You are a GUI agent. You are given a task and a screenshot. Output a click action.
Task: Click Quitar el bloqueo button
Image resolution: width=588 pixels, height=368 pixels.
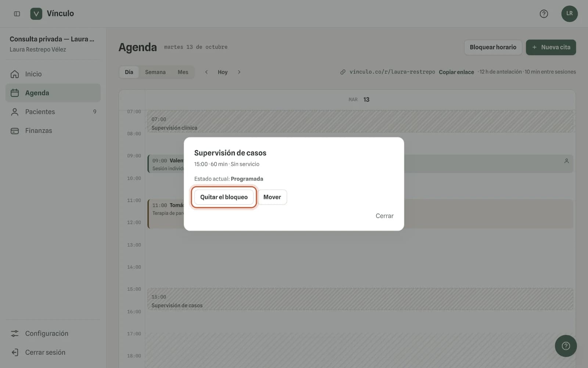pos(224,197)
